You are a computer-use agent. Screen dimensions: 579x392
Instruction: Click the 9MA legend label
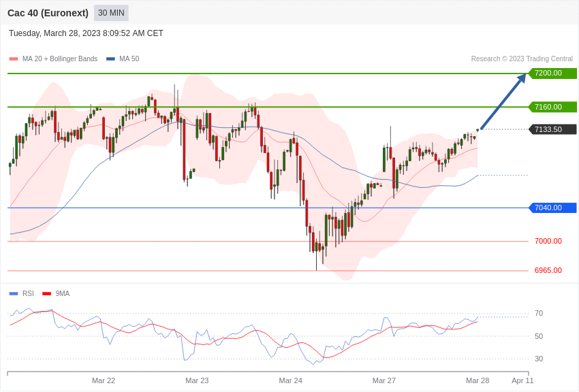pos(63,293)
